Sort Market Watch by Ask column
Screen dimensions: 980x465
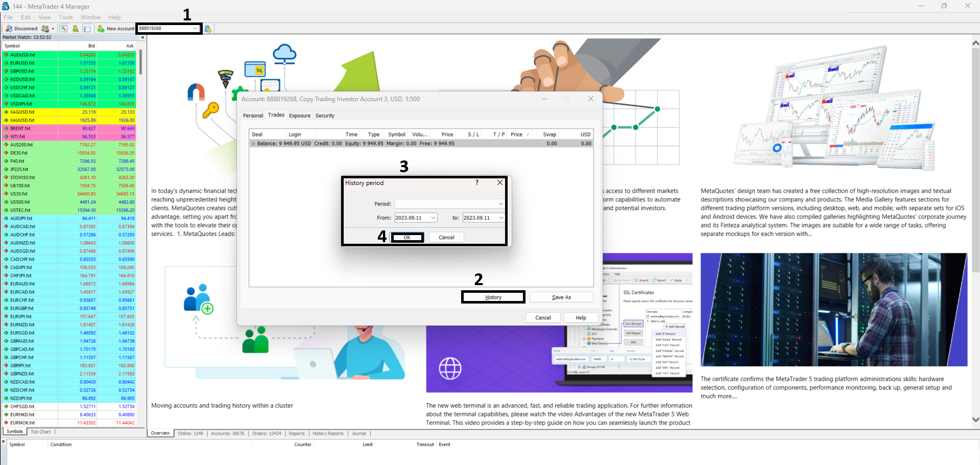click(x=116, y=46)
